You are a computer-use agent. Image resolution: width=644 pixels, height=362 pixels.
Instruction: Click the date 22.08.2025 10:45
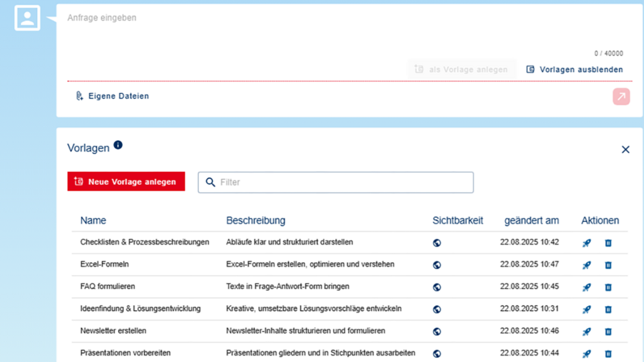tap(529, 287)
